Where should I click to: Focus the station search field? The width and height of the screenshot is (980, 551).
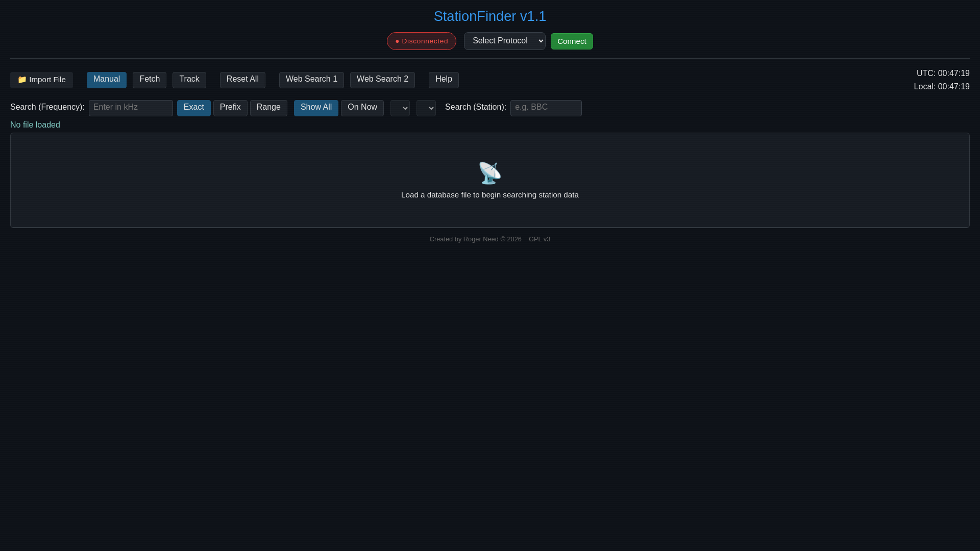coord(546,108)
